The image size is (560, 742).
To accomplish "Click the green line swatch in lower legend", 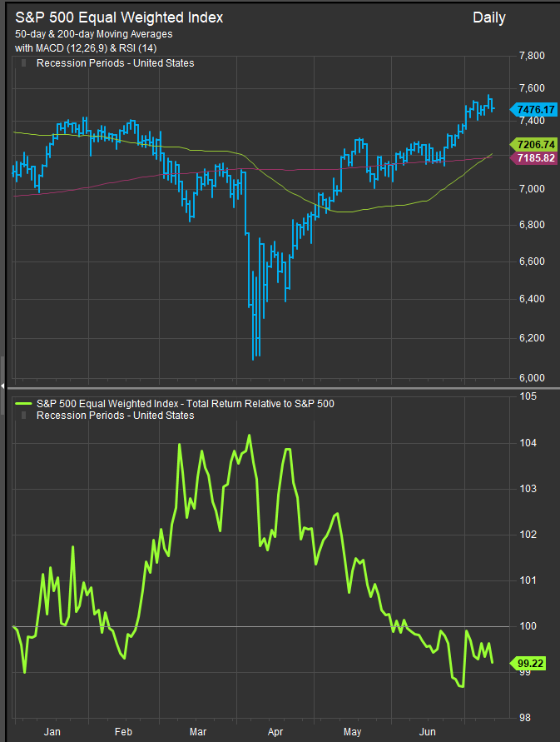I will pos(25,403).
